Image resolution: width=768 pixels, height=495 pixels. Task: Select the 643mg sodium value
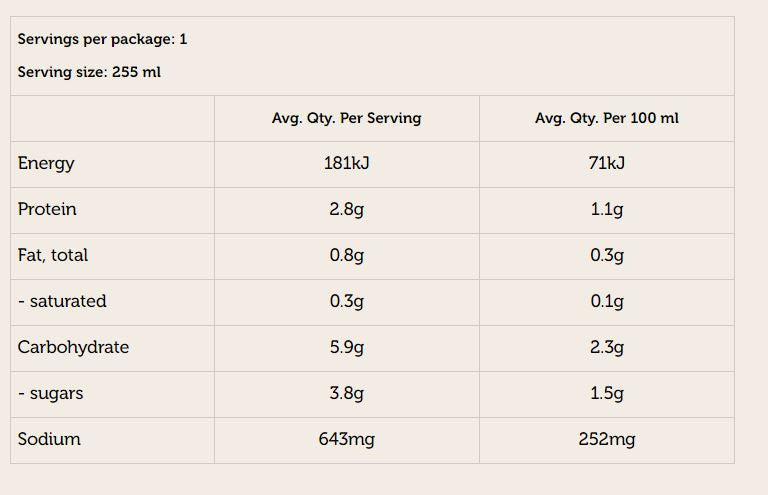[346, 439]
